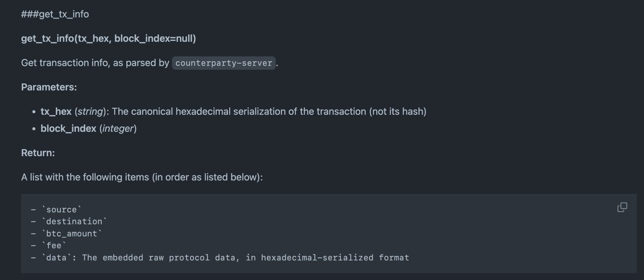Image resolution: width=644 pixels, height=280 pixels.
Task: Click 'hexadecimal-serialized format' in code block
Action: [335, 258]
